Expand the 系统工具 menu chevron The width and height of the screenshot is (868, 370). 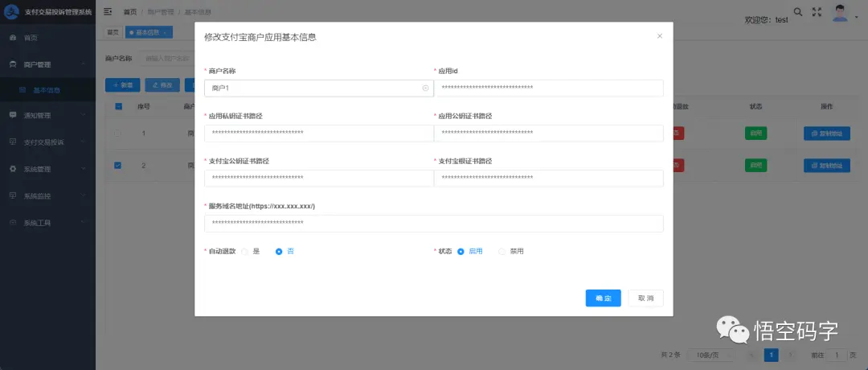click(x=83, y=223)
